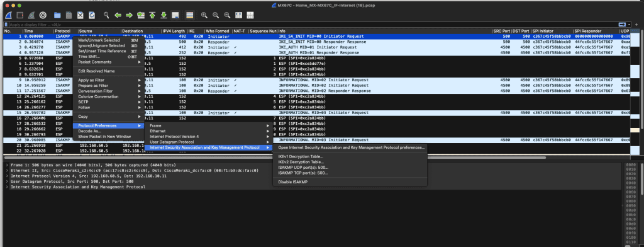Image resolution: width=644 pixels, height=247 pixels.
Task: Click the Go to specified packet icon
Action: pos(141,15)
